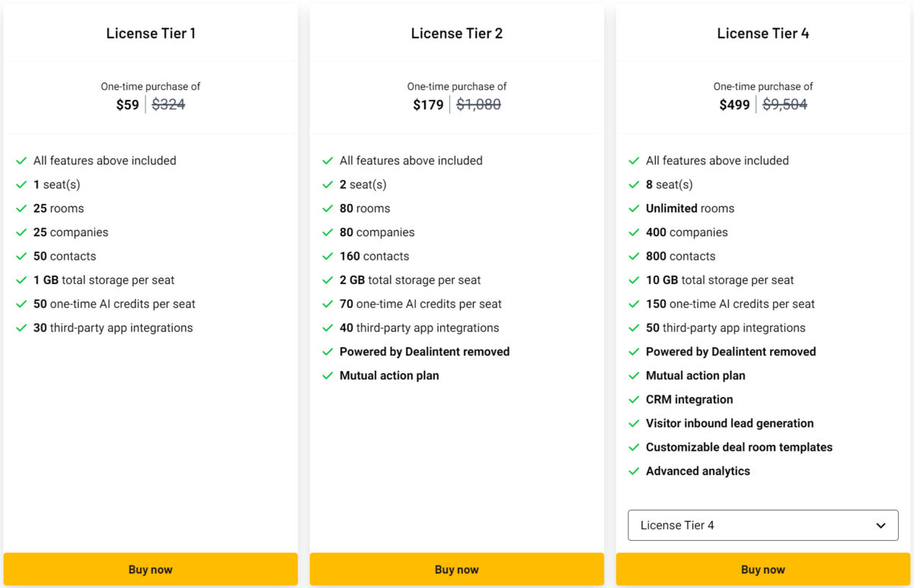Select the "All features above included" entry in Tier 1
The width and height of the screenshot is (914, 588).
104,161
